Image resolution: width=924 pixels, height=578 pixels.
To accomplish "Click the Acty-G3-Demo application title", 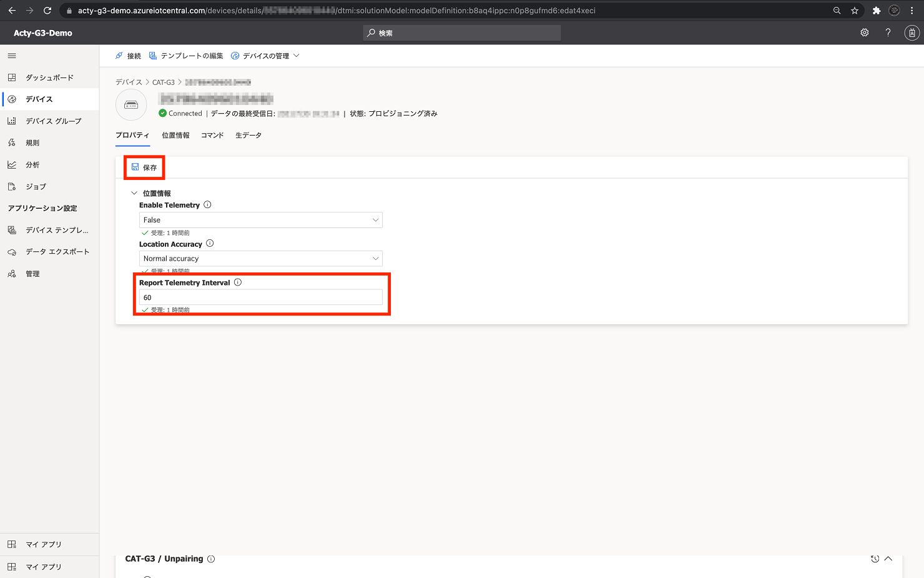I will coord(43,33).
